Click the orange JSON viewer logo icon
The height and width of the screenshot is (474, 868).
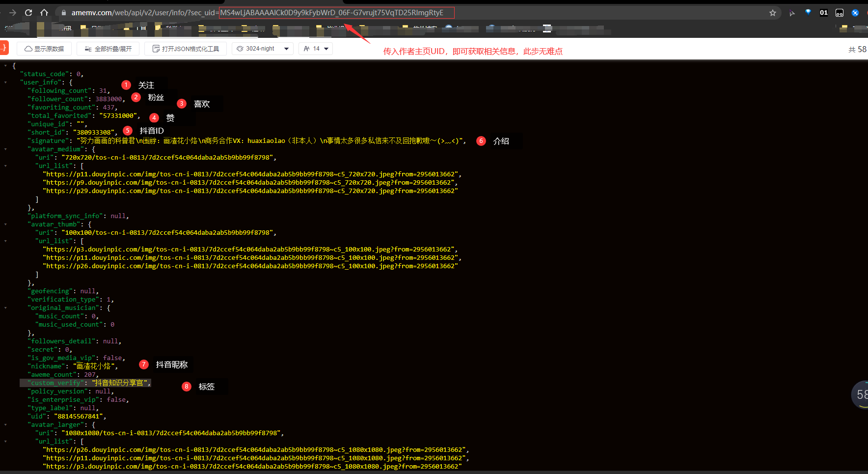pos(4,48)
